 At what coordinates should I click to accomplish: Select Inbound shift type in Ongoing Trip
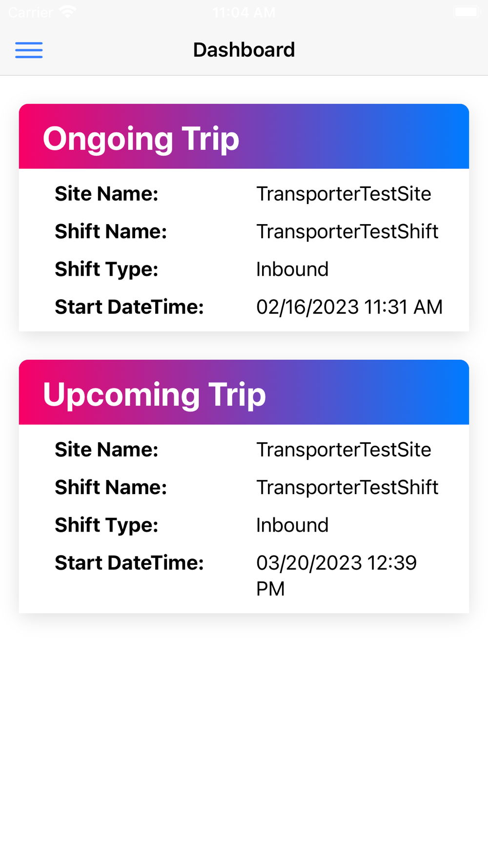pos(292,269)
